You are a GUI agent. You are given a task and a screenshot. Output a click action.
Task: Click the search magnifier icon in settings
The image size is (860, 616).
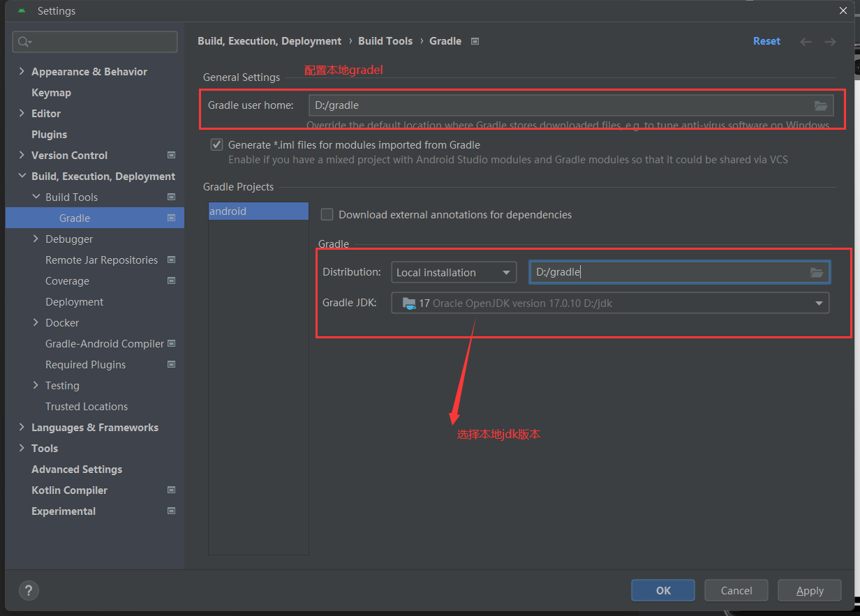coord(24,42)
